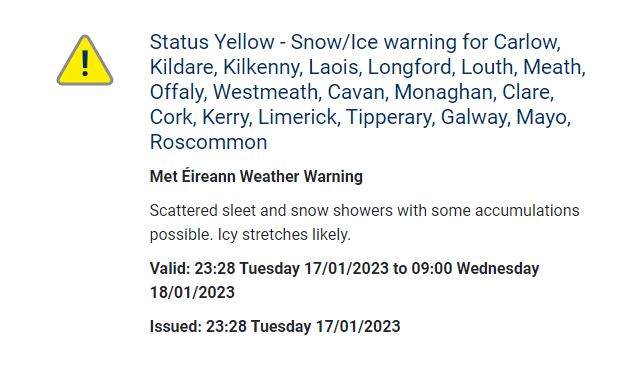
Task: Click the 'Issued: 23:28 Tuesday 17/01/2023' line
Action: (x=275, y=326)
